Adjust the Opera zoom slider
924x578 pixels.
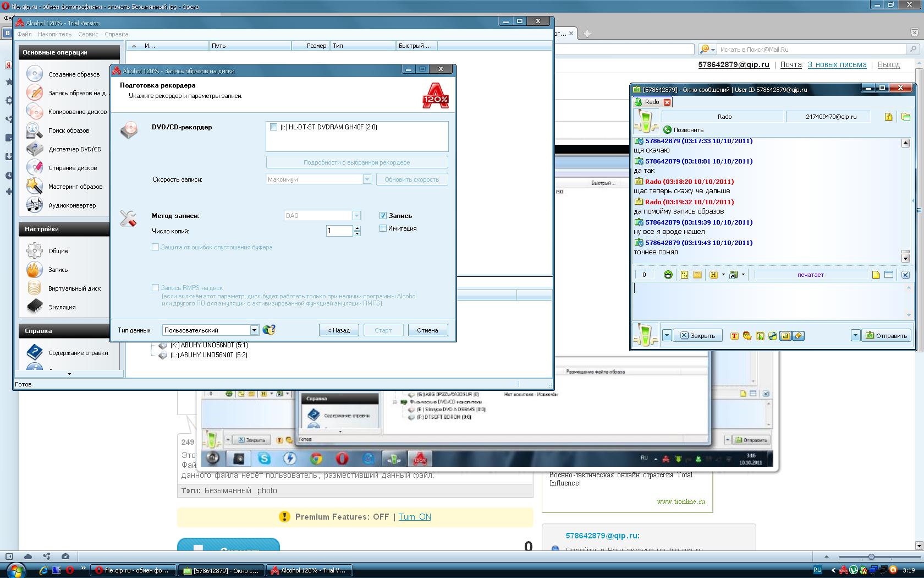click(871, 557)
